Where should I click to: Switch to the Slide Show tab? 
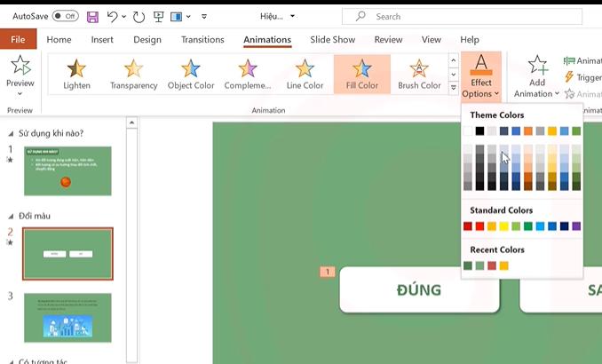coord(332,40)
